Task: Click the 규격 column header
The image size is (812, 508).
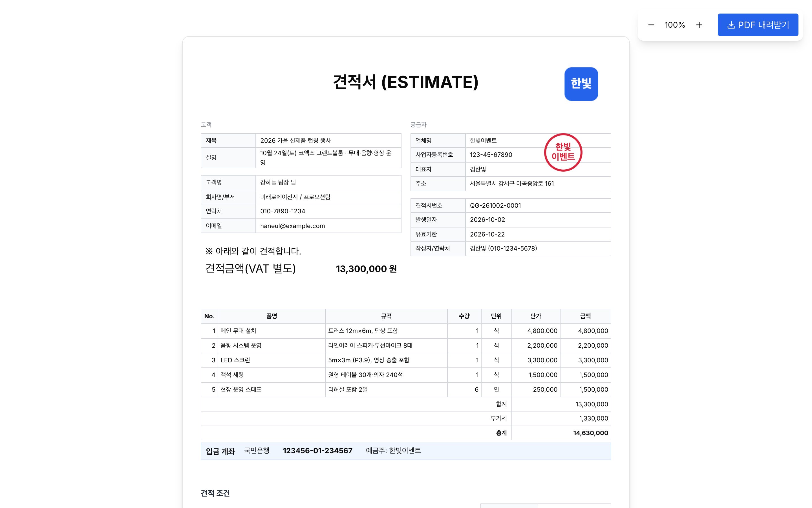Action: coord(386,316)
